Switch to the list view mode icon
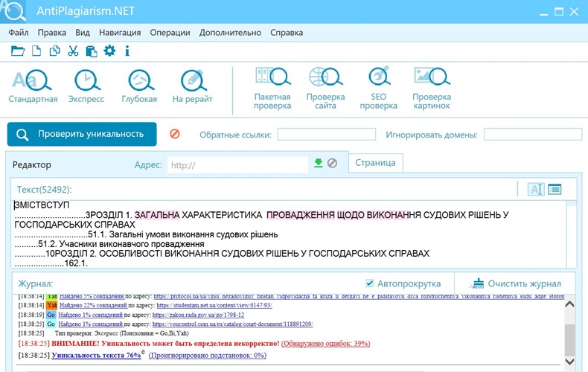Viewport: 588px width, 372px height. (555, 190)
